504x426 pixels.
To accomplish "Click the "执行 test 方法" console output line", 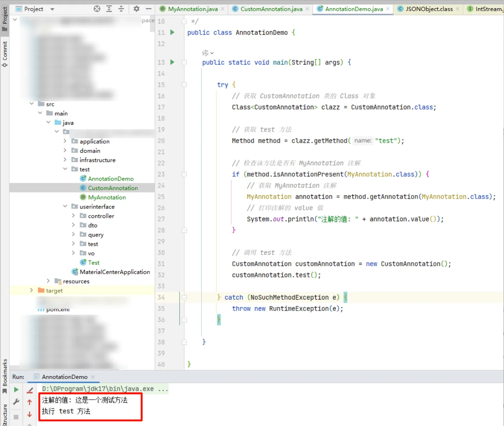I will pyautogui.click(x=66, y=411).
